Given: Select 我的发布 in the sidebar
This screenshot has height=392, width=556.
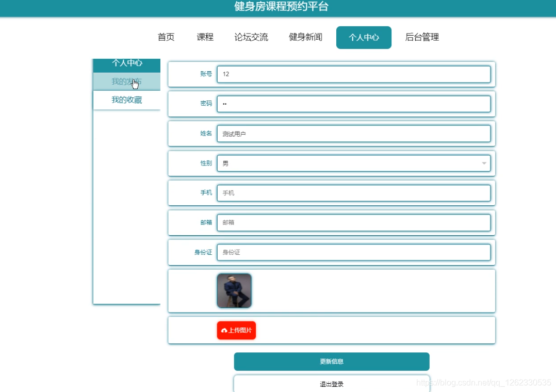Looking at the screenshot, I should (126, 81).
